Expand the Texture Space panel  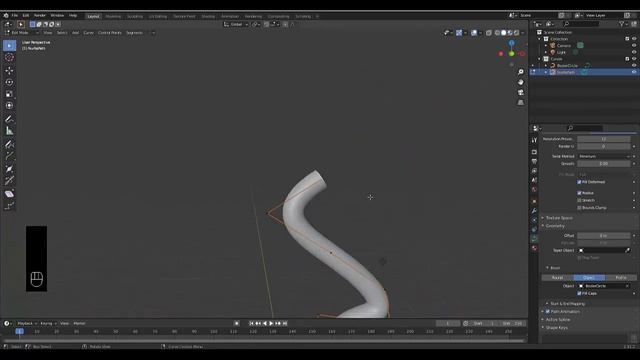click(x=559, y=218)
